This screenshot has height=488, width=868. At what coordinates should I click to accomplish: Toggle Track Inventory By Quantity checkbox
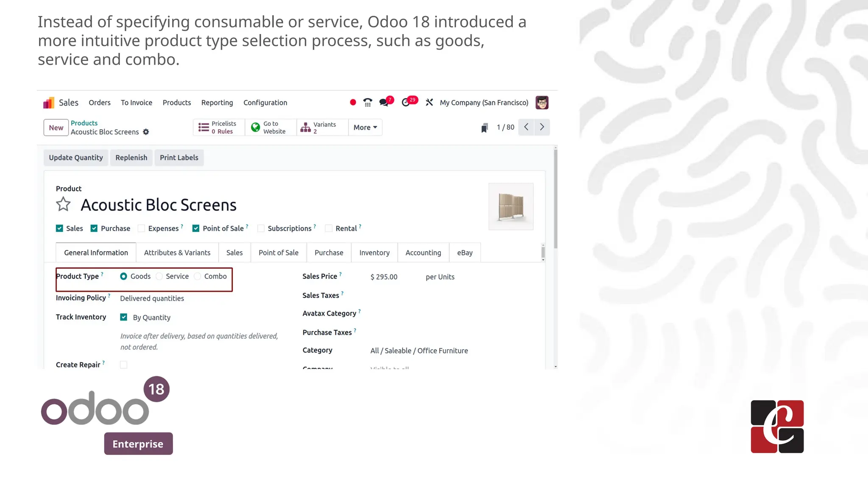click(x=124, y=317)
